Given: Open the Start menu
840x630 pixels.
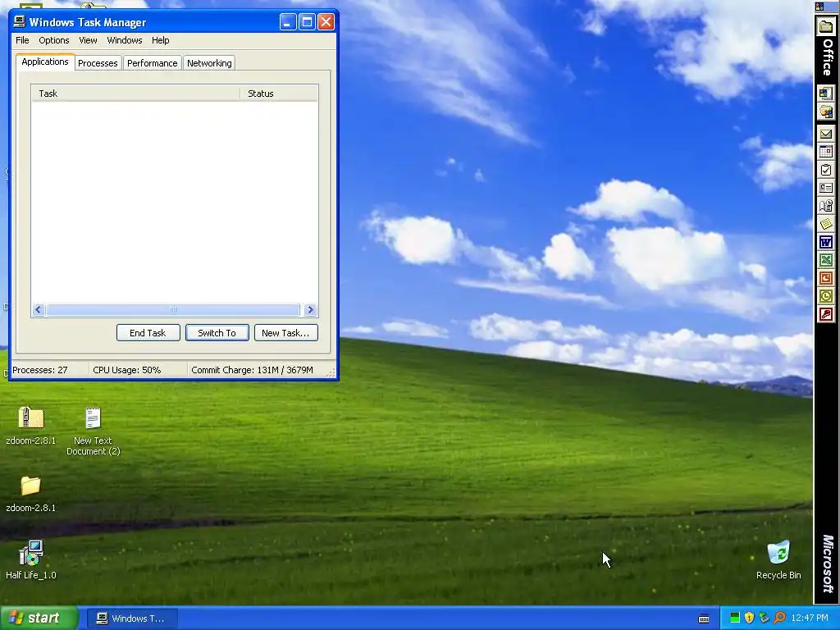Looking at the screenshot, I should pyautogui.click(x=39, y=619).
